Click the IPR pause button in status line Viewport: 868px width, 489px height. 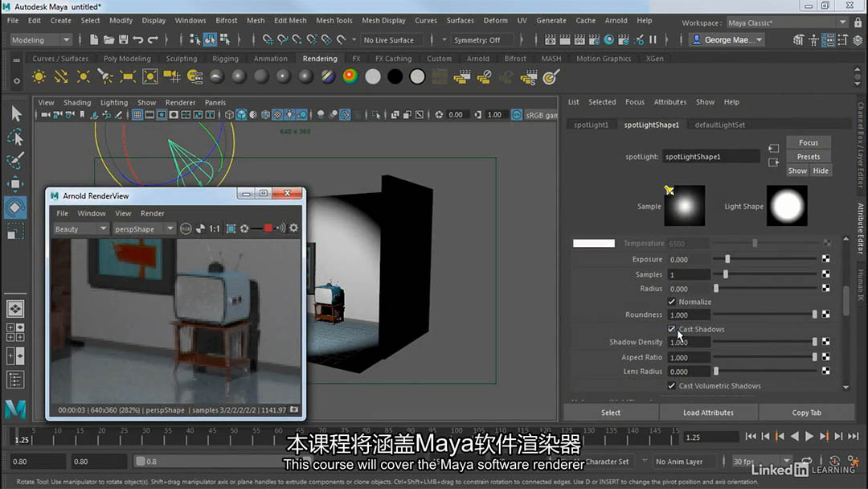pyautogui.click(x=653, y=40)
